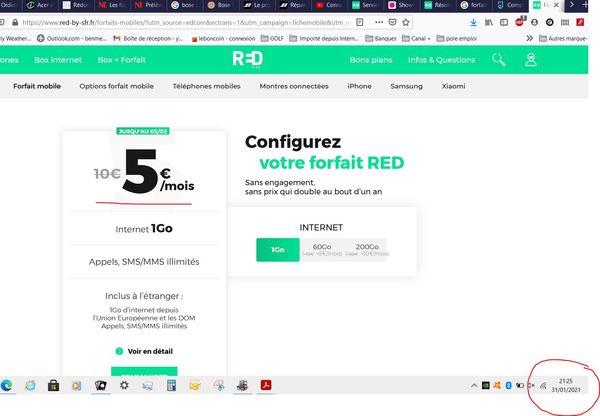
Task: Open the GOLF bookmarks folder
Action: (272, 38)
